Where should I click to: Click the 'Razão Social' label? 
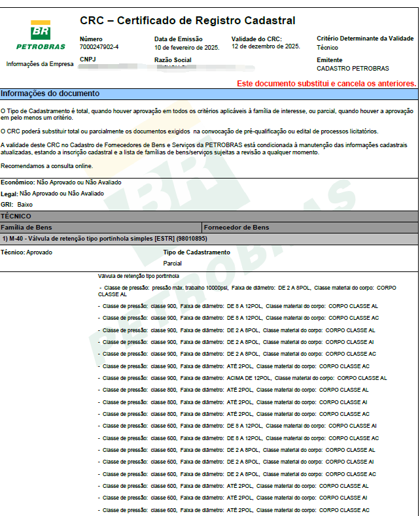173,60
